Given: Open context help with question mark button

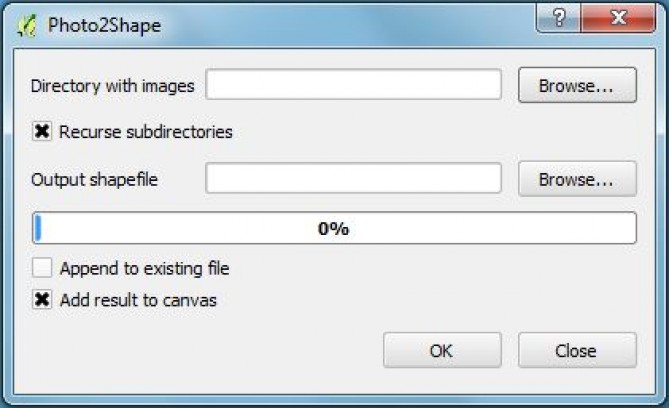Looking at the screenshot, I should 558,17.
